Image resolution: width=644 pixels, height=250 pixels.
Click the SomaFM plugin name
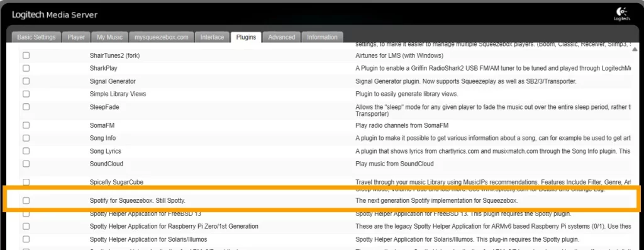click(x=103, y=125)
